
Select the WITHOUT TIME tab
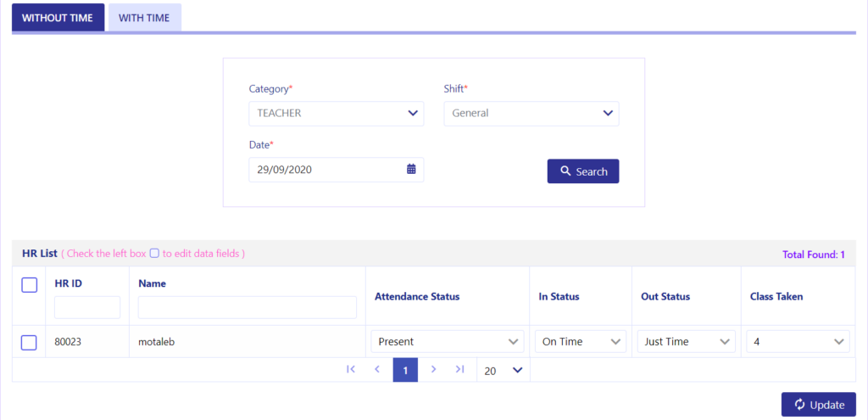coord(58,18)
